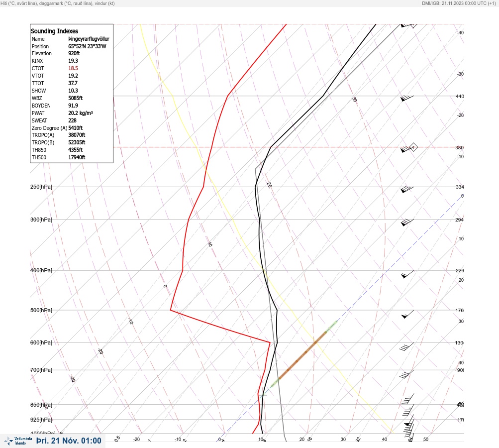This screenshot has width=499, height=448.
Task: Click the 'Position' row label
Action: [x=40, y=46]
